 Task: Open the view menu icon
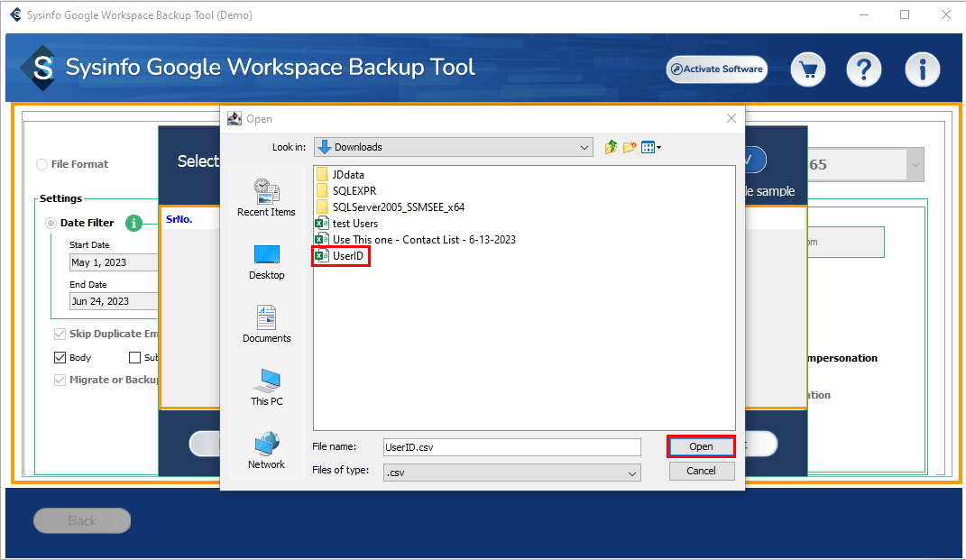pyautogui.click(x=650, y=147)
